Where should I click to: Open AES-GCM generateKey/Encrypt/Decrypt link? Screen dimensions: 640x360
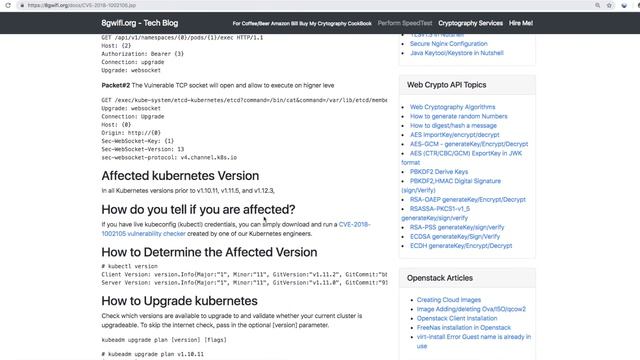tap(469, 144)
